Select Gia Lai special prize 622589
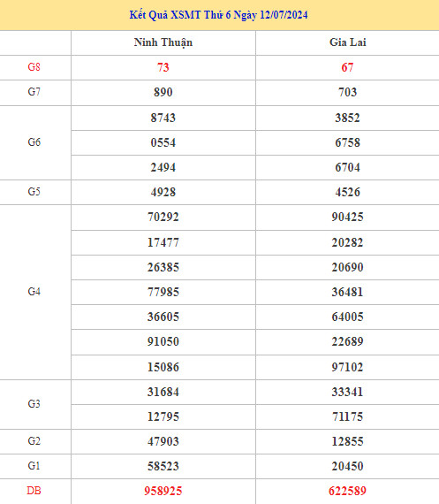Screen dimensions: 439x504 347,491
